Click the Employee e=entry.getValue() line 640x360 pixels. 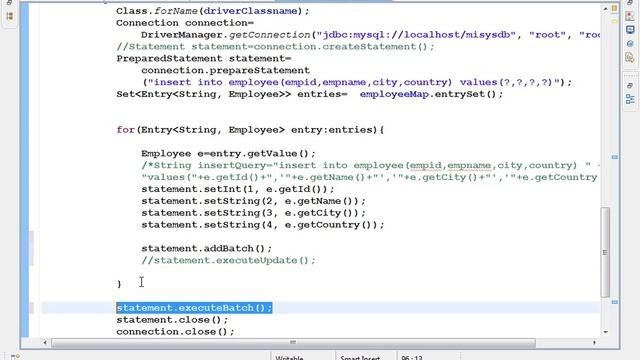(229, 153)
